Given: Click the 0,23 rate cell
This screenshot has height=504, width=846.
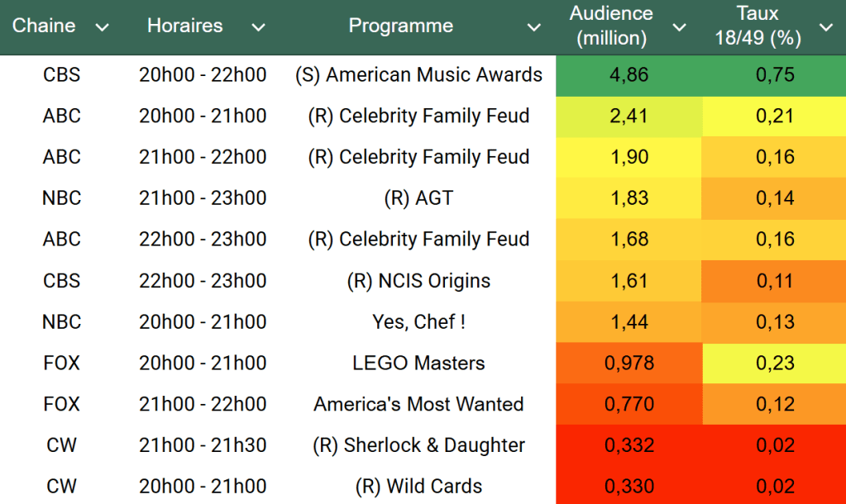Looking at the screenshot, I should pos(775,363).
